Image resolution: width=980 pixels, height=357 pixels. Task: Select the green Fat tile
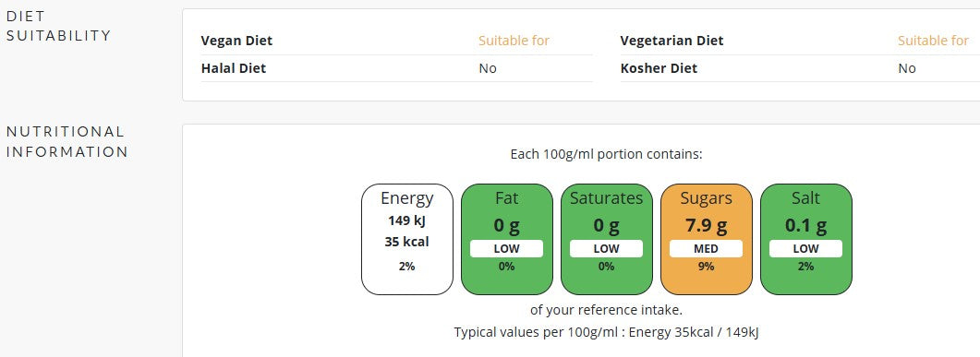coord(507,239)
